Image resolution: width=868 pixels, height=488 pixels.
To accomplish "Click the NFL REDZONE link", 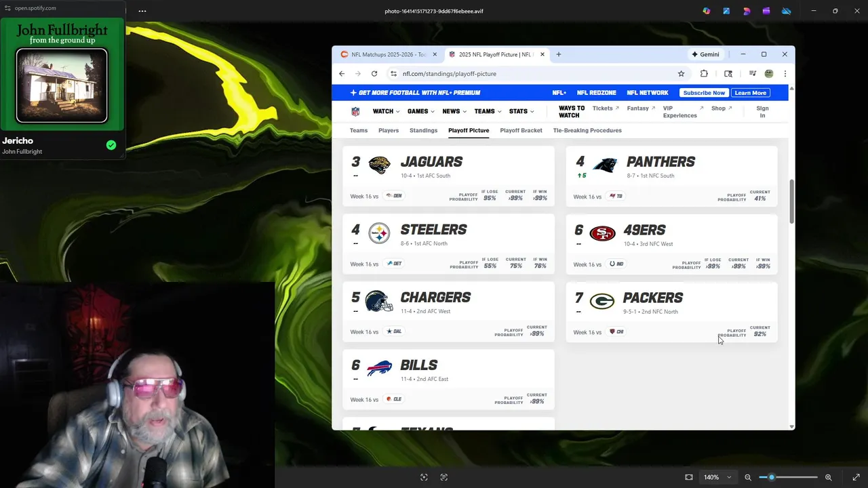I will [x=597, y=93].
